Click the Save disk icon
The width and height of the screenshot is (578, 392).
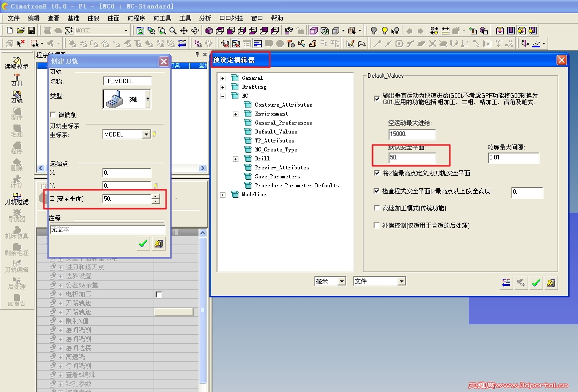pyautogui.click(x=31, y=30)
